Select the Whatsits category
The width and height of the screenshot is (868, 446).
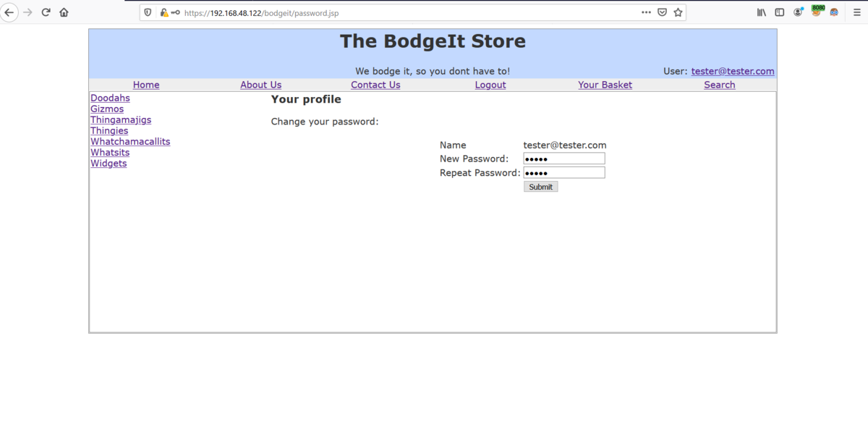pos(110,152)
